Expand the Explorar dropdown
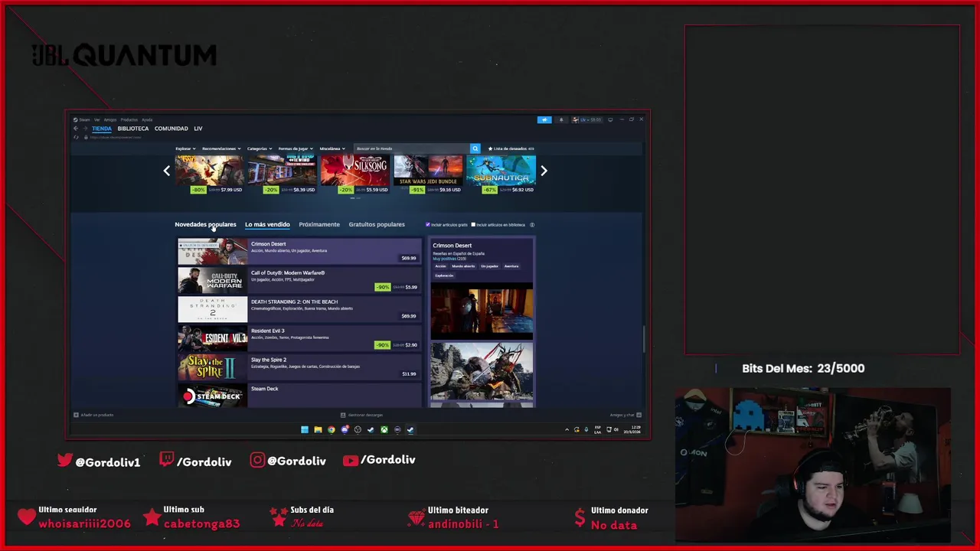Image resolution: width=980 pixels, height=551 pixels. [186, 148]
